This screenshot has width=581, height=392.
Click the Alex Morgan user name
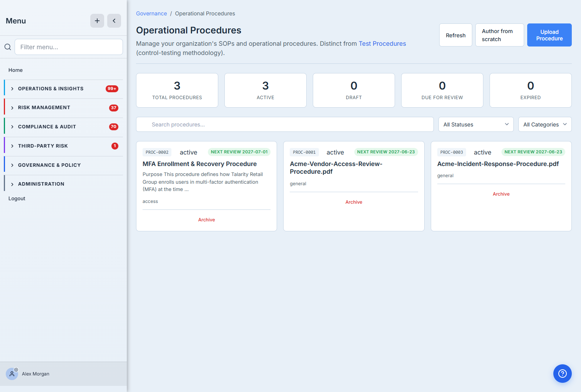pyautogui.click(x=35, y=374)
